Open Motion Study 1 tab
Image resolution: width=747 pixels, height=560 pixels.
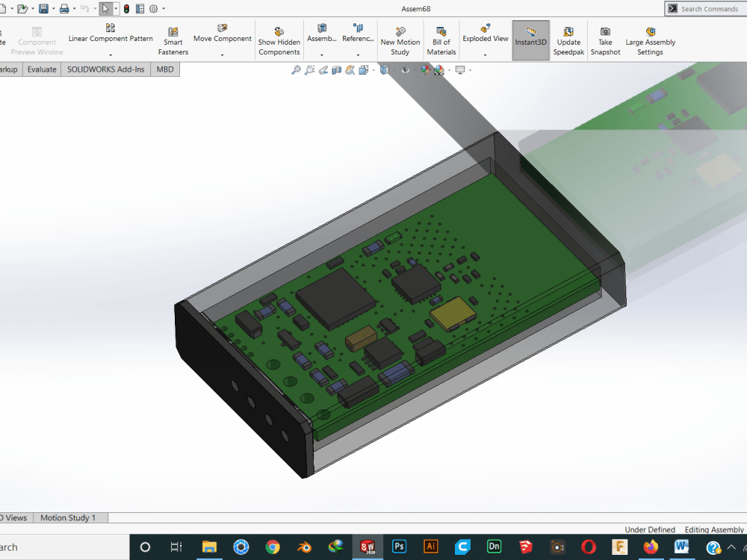(69, 517)
